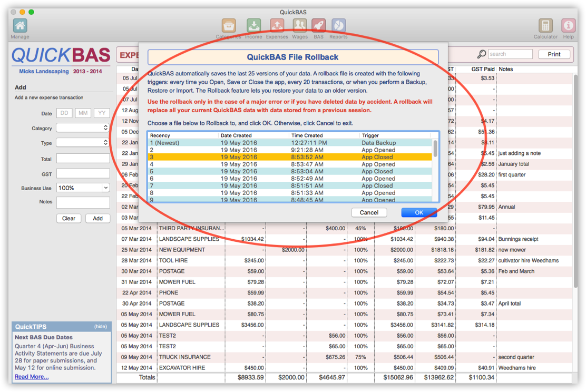Select the newest Data Backup rollback row
The height and width of the screenshot is (392, 586).
290,142
